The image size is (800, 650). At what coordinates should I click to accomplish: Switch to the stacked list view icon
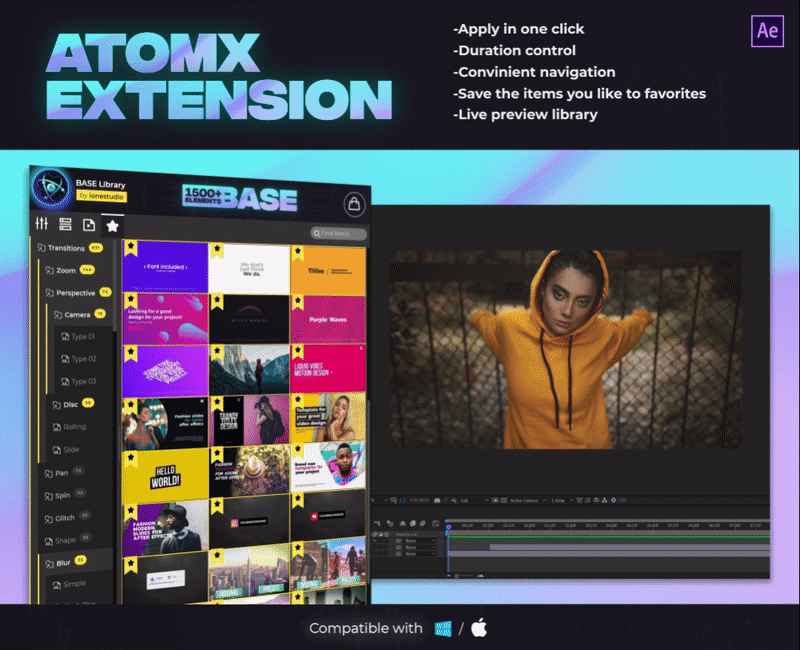click(65, 225)
